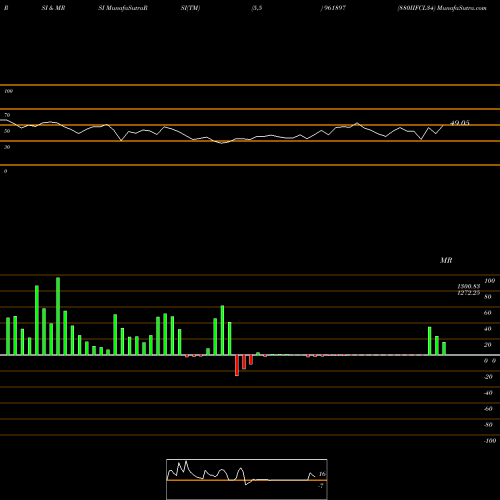Click the tallest green MR histogram bar

pyautogui.click(x=58, y=316)
